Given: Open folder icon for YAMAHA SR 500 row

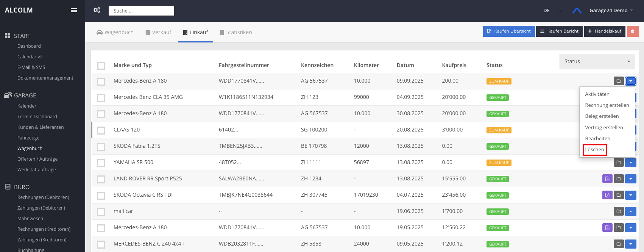Looking at the screenshot, I should (x=618, y=163).
